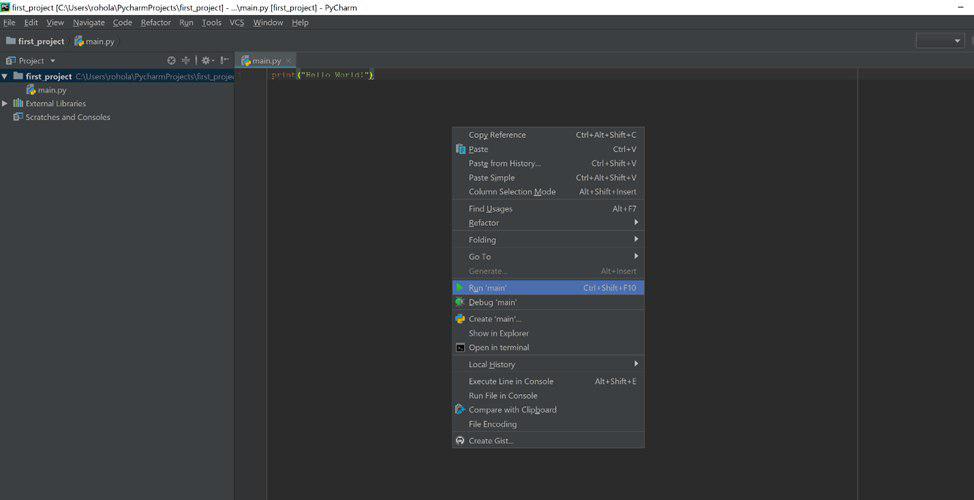Click the Python icon beside Create 'main'
This screenshot has height=500, width=974.
pyautogui.click(x=460, y=319)
